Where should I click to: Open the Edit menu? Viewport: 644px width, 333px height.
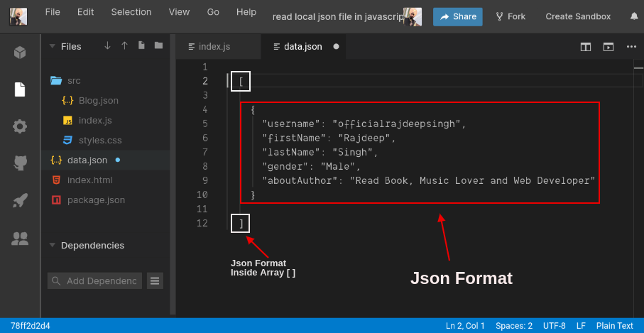[85, 12]
